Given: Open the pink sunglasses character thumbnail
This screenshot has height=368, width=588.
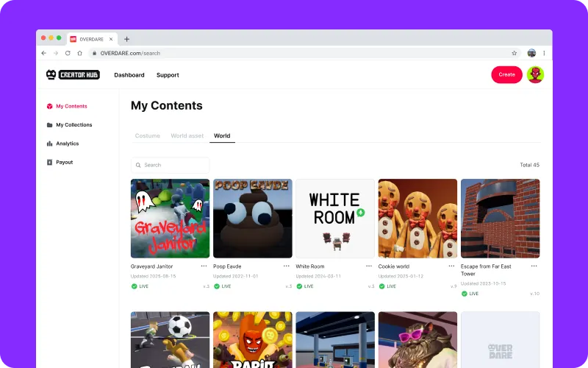Looking at the screenshot, I should tap(417, 340).
